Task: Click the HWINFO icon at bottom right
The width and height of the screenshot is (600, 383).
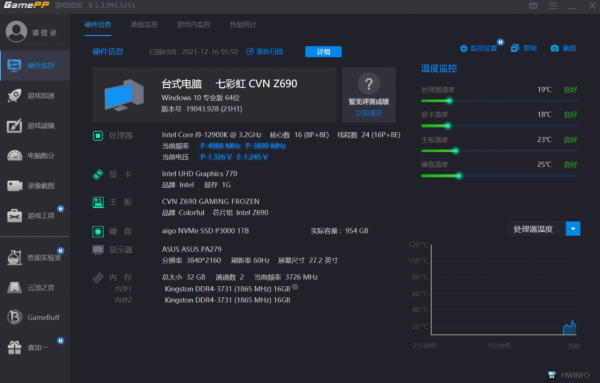Action: [x=552, y=375]
